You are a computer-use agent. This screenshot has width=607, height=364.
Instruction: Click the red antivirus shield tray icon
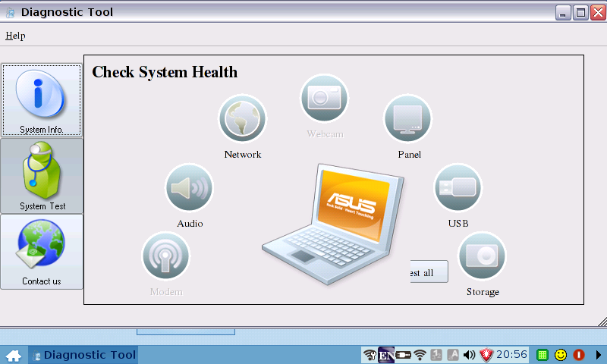pyautogui.click(x=486, y=355)
